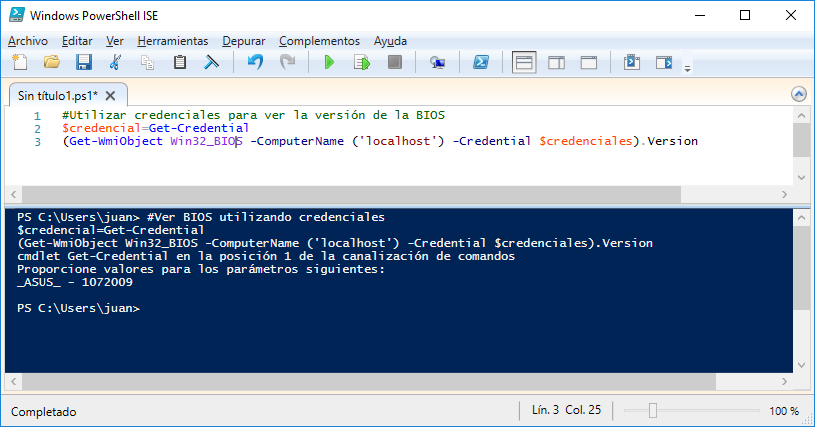
Task: Click the console pane up scroll arrow
Action: coord(801,217)
